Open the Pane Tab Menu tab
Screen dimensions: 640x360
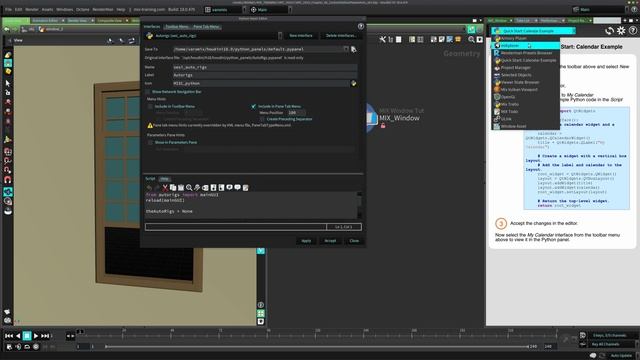206,27
